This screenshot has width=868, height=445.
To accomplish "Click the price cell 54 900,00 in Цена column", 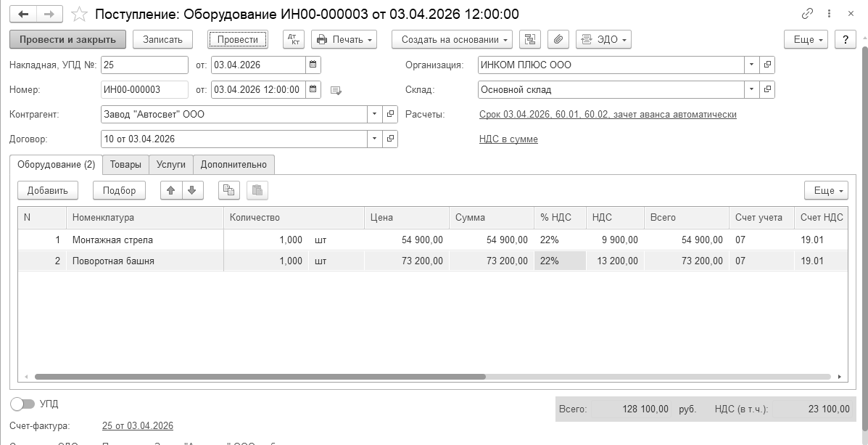I will (x=407, y=240).
